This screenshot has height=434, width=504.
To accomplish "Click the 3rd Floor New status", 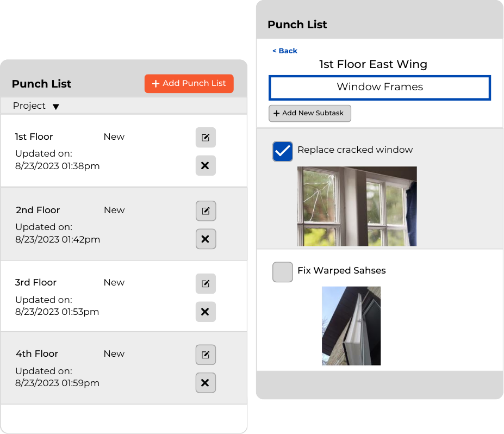I will [x=114, y=282].
